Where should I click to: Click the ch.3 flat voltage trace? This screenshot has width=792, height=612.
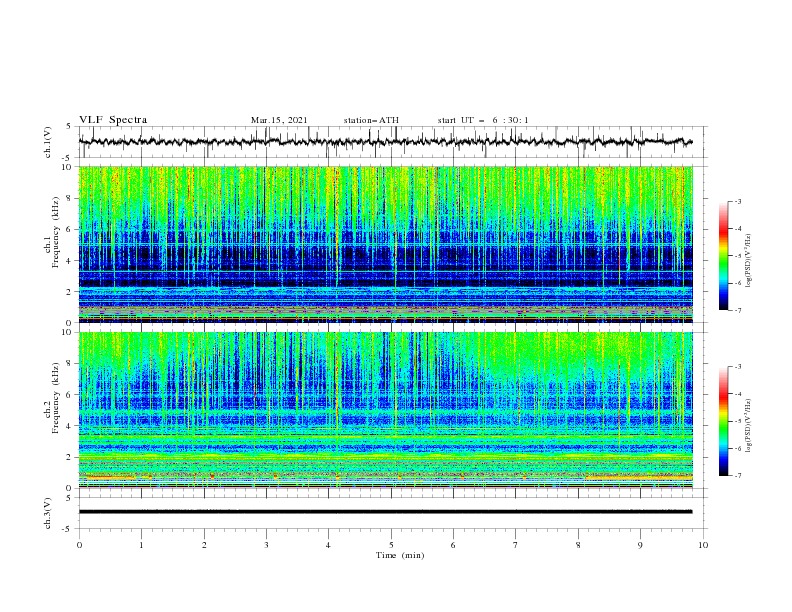(x=385, y=512)
